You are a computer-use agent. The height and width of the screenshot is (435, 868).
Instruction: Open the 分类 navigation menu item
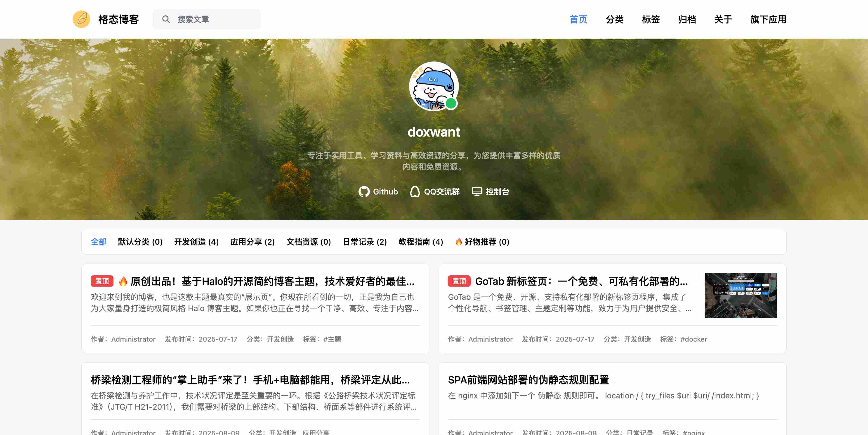pyautogui.click(x=614, y=19)
